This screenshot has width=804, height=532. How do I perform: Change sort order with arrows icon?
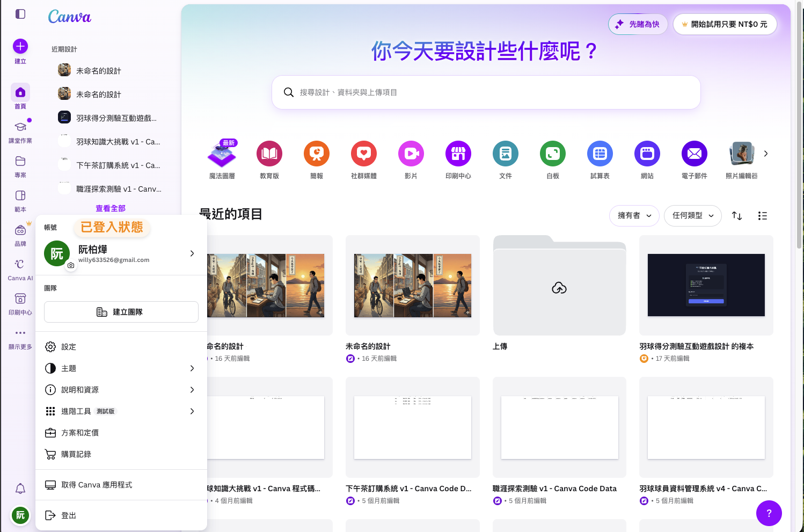point(737,216)
